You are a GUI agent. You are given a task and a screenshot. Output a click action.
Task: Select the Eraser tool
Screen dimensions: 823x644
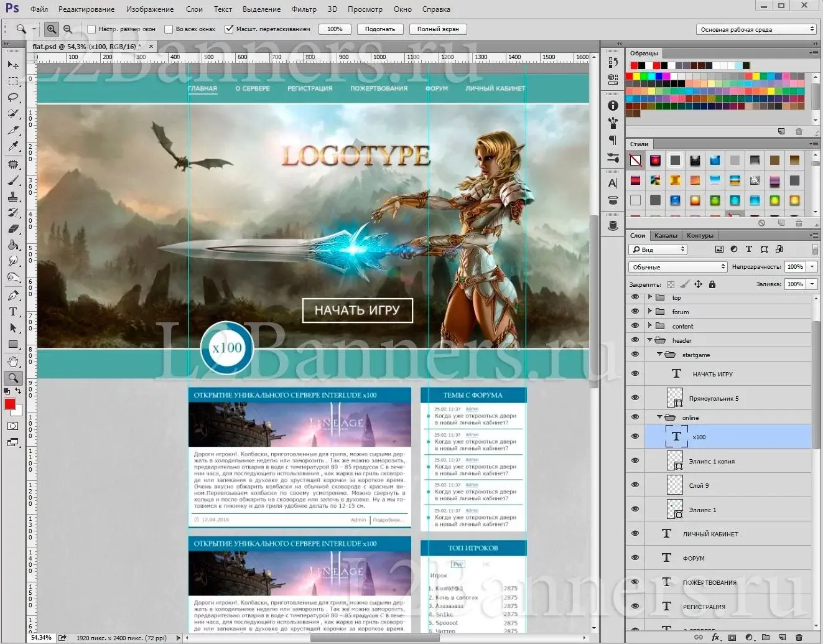coord(13,229)
